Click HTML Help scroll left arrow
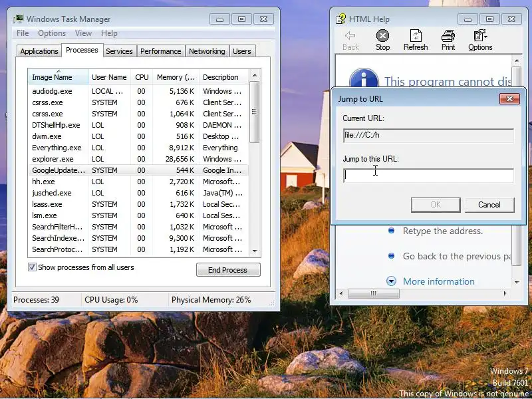 [341, 293]
